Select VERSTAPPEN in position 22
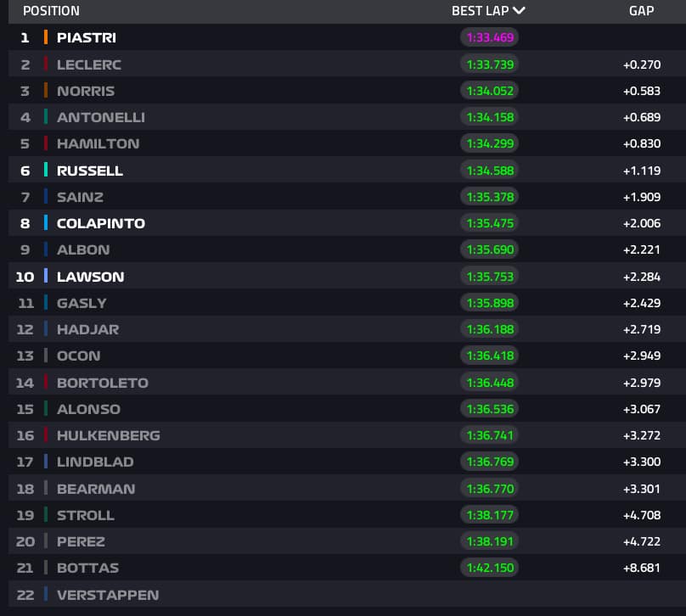686x616 pixels. (x=108, y=595)
